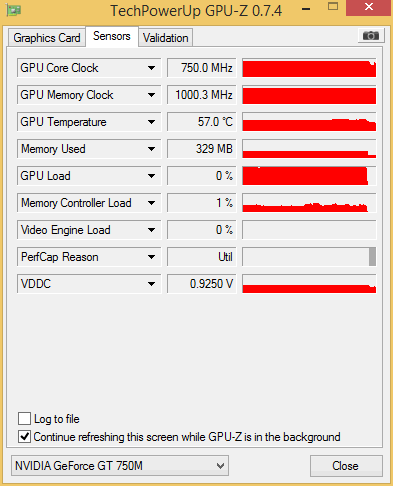Viewport: 393px width, 486px height.
Task: Click the GPU-Z app icon in title bar
Action: tap(13, 10)
